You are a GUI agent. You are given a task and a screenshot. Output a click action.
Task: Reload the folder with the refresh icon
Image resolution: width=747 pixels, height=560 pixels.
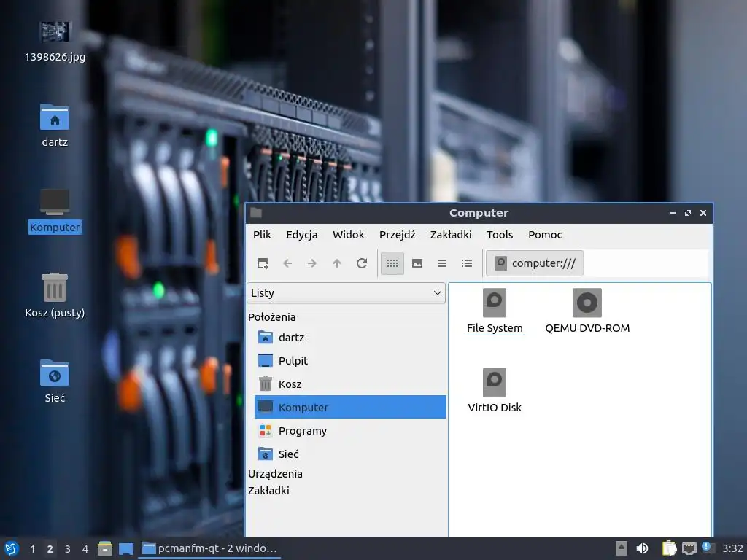coord(362,263)
